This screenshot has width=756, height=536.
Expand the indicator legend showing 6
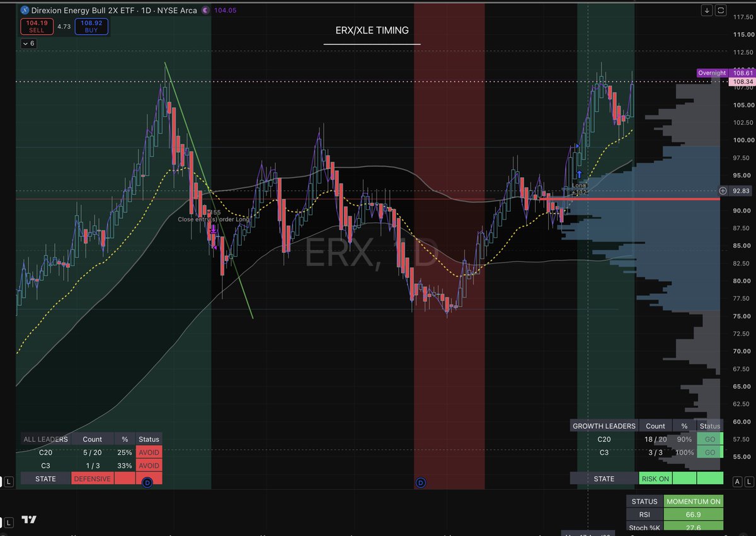pyautogui.click(x=28, y=44)
